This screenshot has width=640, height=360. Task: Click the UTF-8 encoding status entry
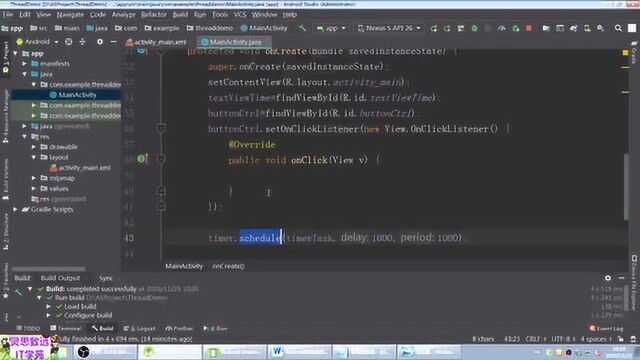coord(563,339)
